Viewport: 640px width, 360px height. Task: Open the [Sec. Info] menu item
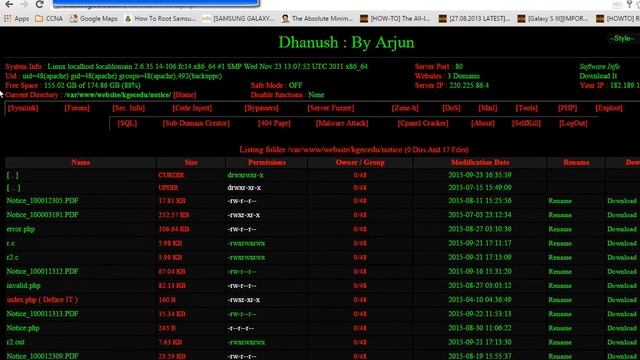point(129,108)
